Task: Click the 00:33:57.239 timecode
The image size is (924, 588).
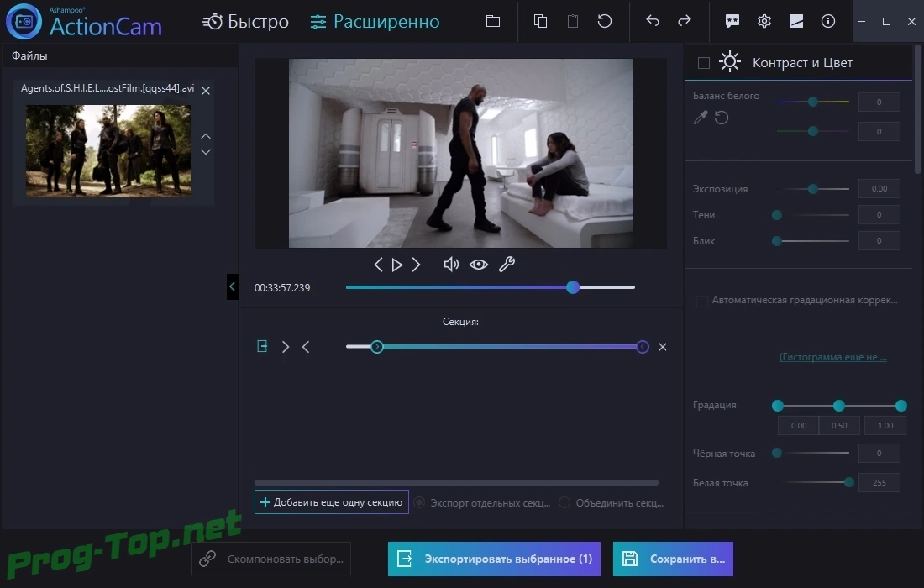Action: (x=282, y=288)
